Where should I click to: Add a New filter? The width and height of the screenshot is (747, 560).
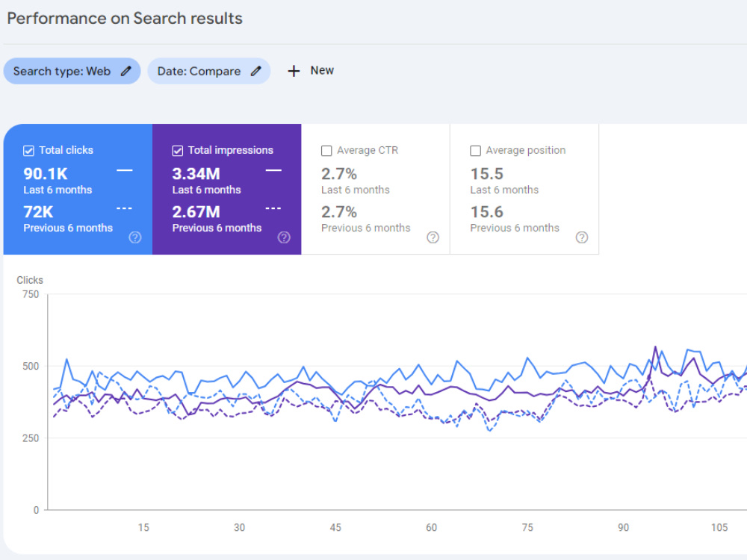311,71
